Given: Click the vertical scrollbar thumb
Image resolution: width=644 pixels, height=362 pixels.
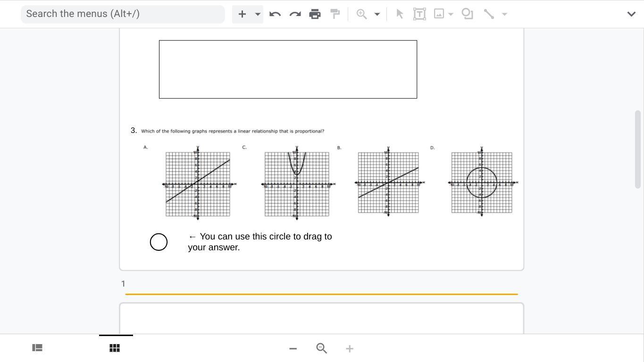Looking at the screenshot, I should tap(638, 149).
